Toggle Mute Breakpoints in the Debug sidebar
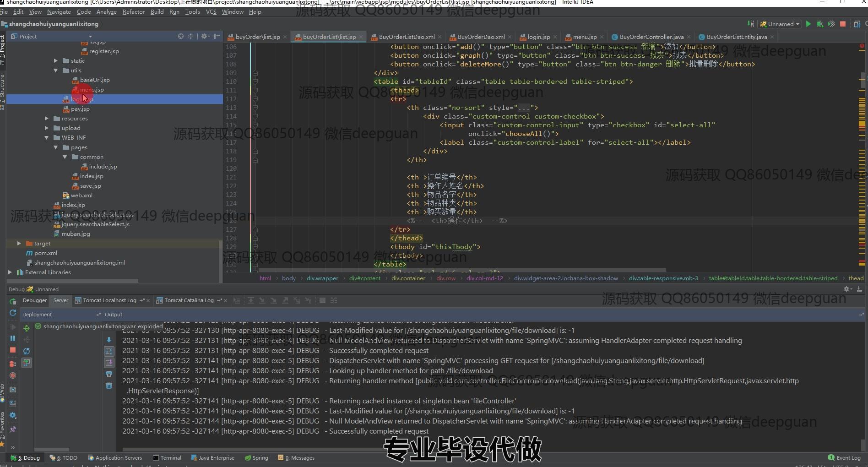Viewport: 868px width, 467px height. click(x=13, y=375)
